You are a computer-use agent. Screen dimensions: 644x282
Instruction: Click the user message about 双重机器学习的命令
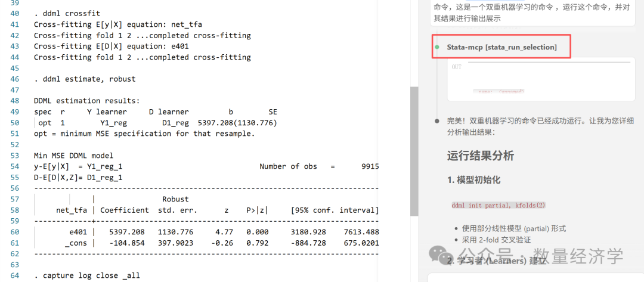pyautogui.click(x=532, y=13)
